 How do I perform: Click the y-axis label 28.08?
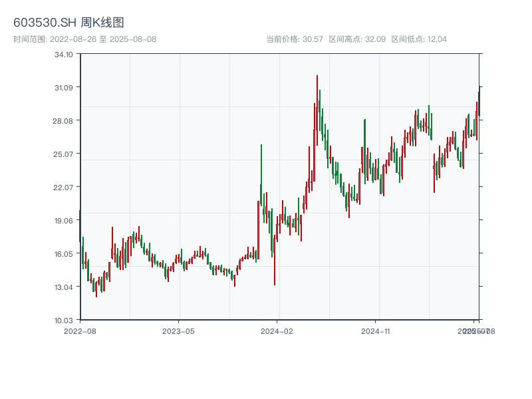click(x=63, y=121)
